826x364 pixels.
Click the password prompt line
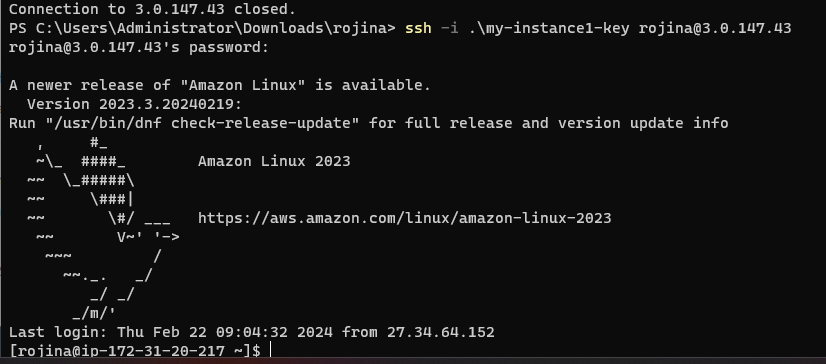coord(139,47)
